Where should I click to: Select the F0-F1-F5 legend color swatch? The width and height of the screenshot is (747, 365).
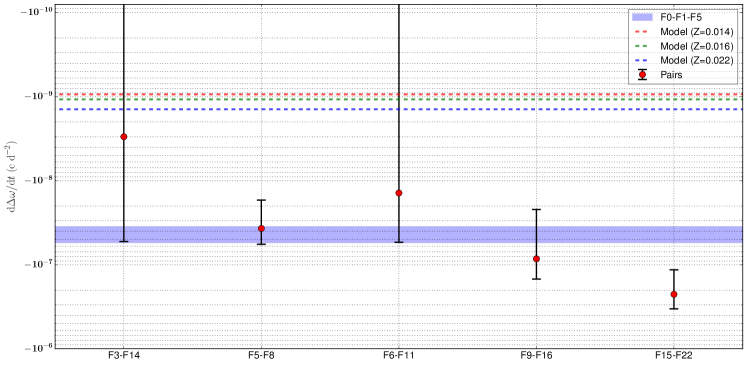pos(642,17)
